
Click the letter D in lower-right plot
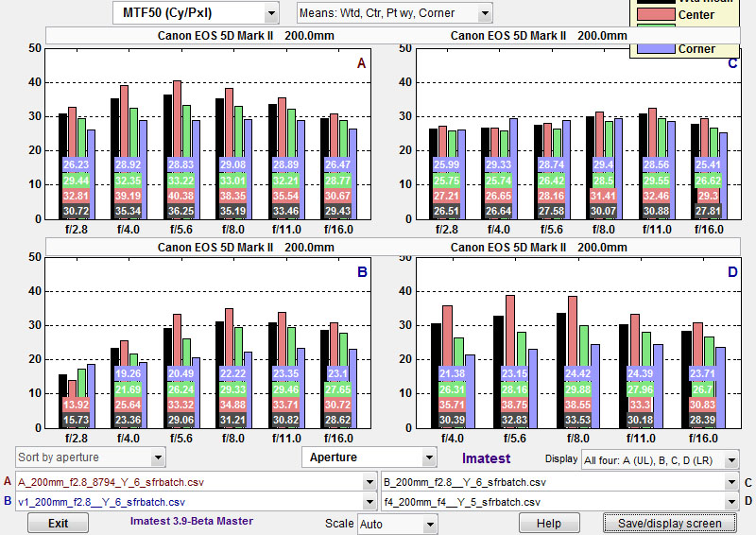(732, 272)
